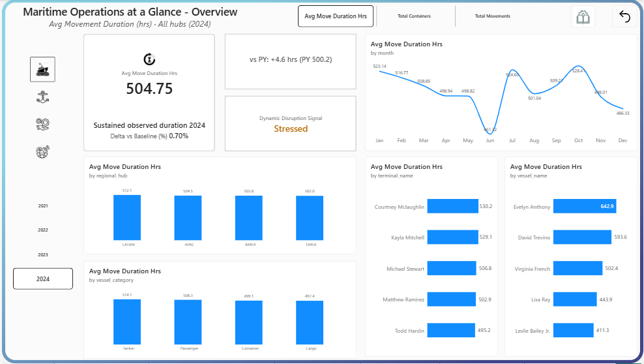Switch to the Total Movements tab

[492, 16]
